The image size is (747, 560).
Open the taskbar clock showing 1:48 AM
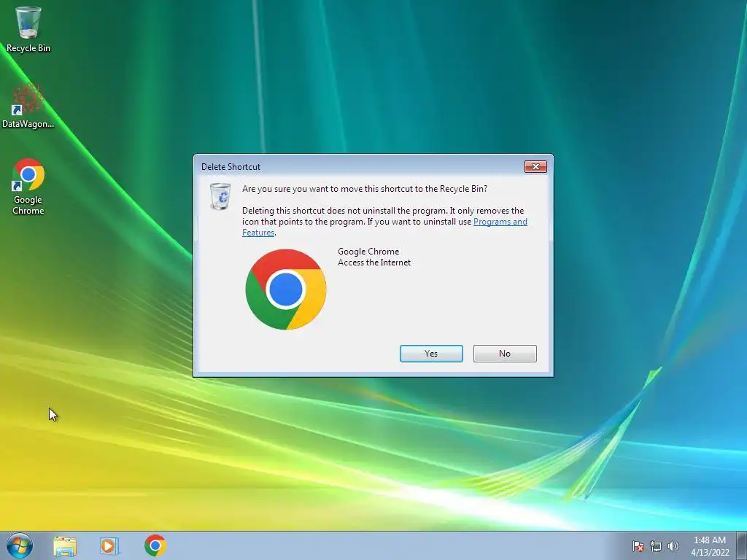pyautogui.click(x=710, y=546)
